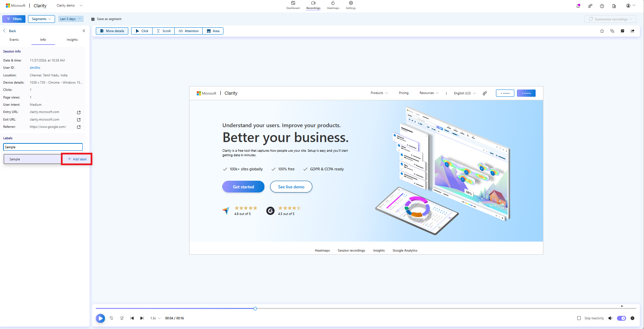Click Google Analytics link in recorded page
644x329 pixels.
pos(405,251)
